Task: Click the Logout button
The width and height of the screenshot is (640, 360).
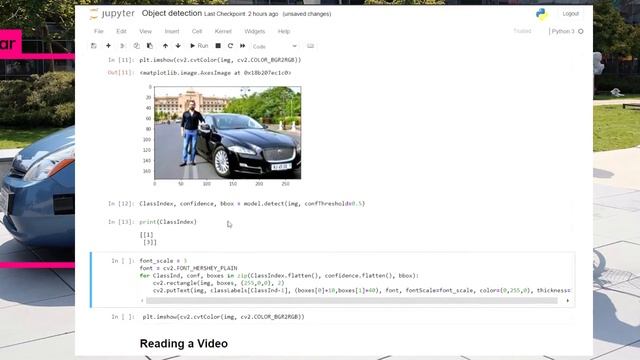Action: pyautogui.click(x=571, y=14)
